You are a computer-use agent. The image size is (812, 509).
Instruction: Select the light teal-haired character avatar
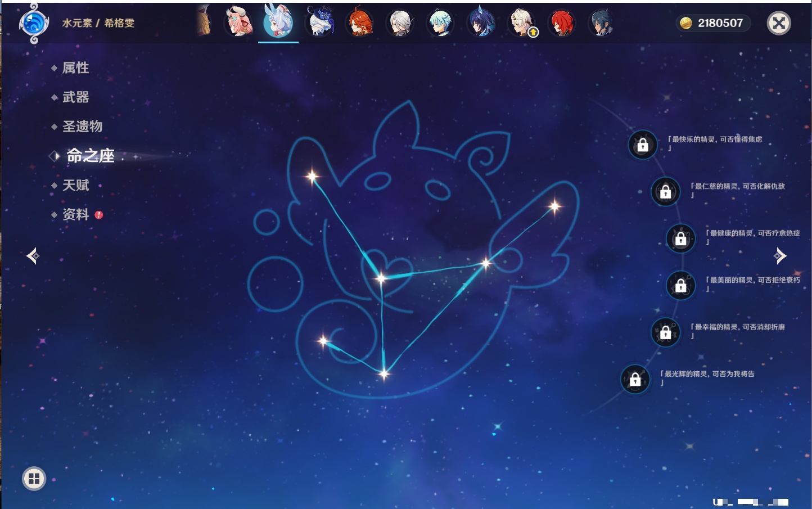tap(440, 22)
